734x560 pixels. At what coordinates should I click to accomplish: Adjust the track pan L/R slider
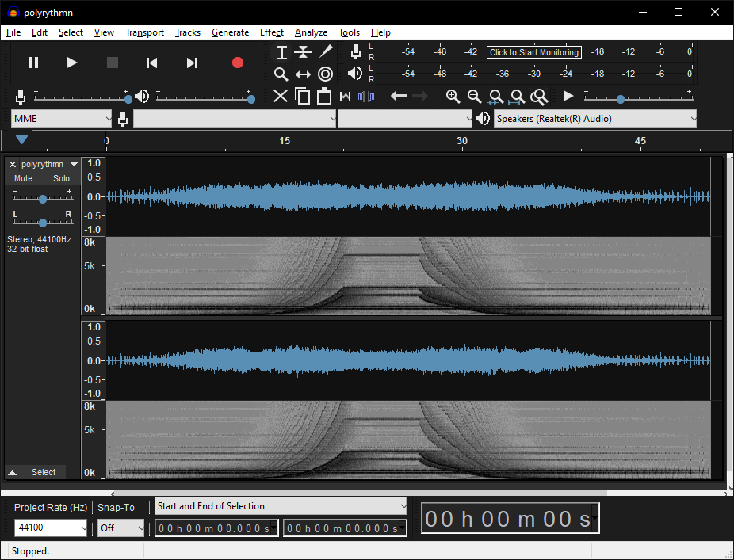click(x=43, y=223)
